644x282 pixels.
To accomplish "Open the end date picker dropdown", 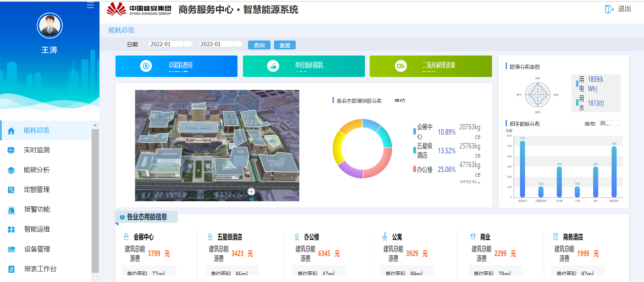I will 238,44.
